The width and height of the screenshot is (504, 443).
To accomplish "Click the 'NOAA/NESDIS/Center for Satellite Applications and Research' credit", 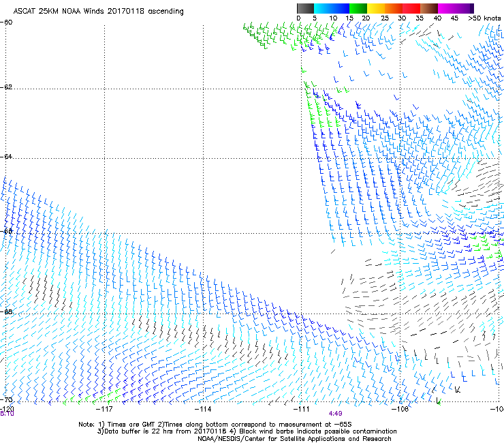I will (294, 439).
